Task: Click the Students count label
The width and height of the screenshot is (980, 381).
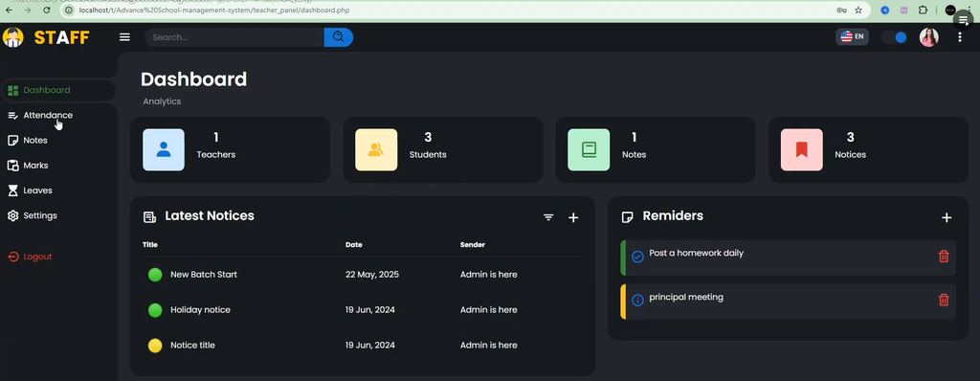Action: 428,154
